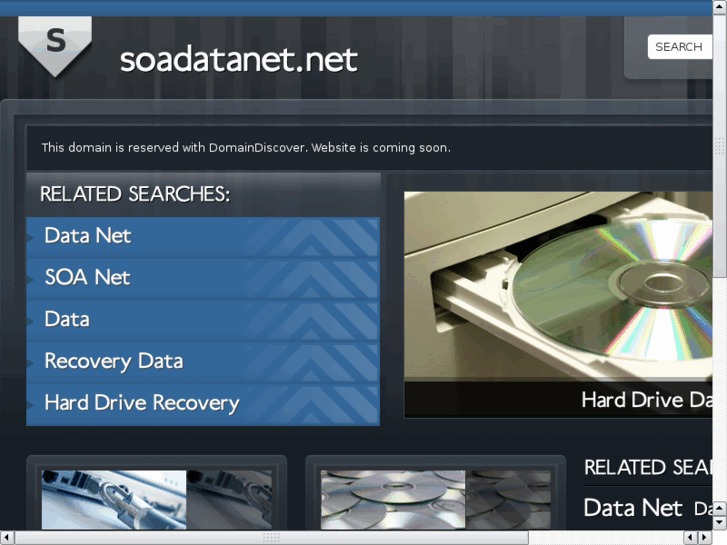Screen dimensions: 727x545
Task: Open the large Data Net link at bottom right
Action: point(633,507)
